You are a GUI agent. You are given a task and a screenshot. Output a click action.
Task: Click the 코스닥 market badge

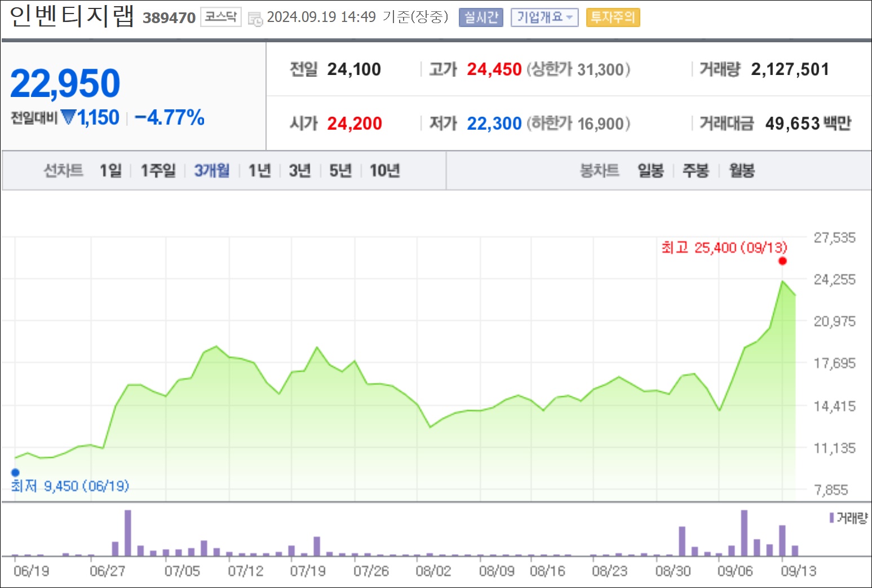221,17
